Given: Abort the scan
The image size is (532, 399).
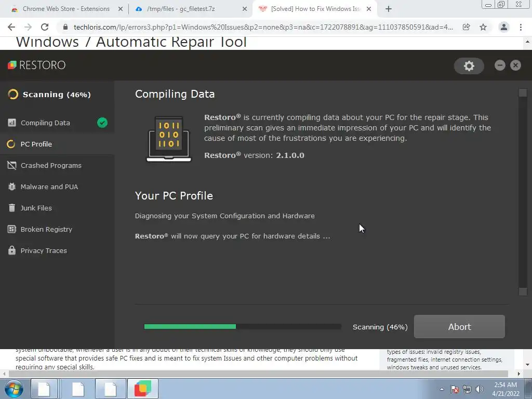Looking at the screenshot, I should [x=459, y=326].
